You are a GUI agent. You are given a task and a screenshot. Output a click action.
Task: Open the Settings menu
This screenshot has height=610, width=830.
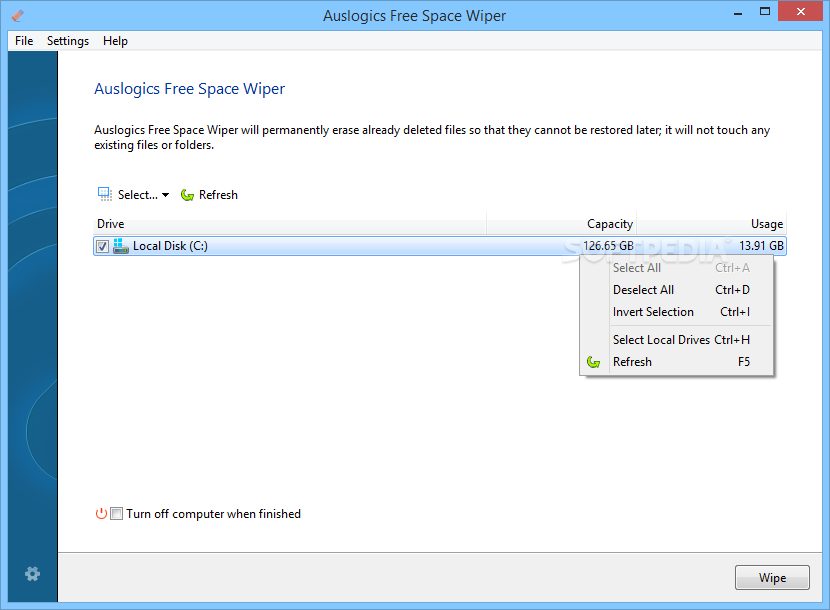pos(68,41)
